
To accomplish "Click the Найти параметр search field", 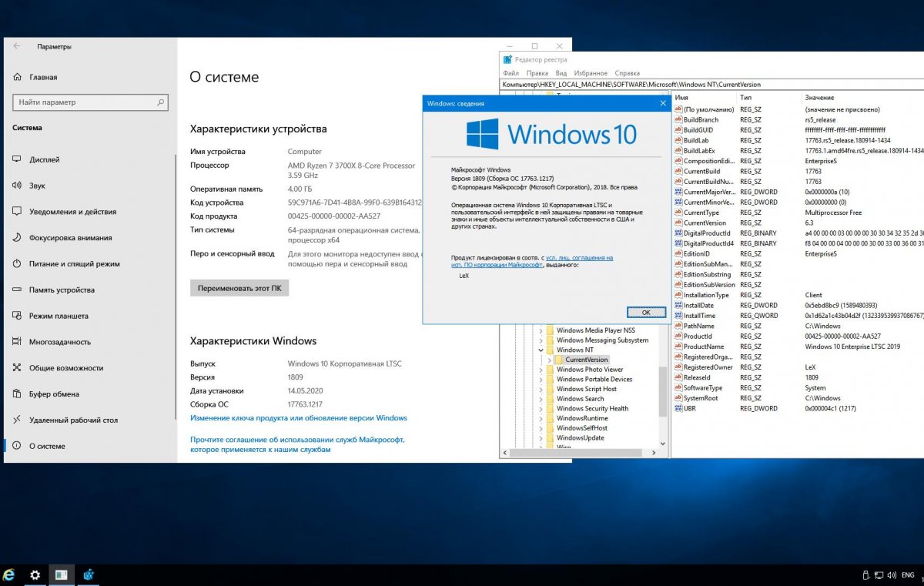I will (x=90, y=102).
